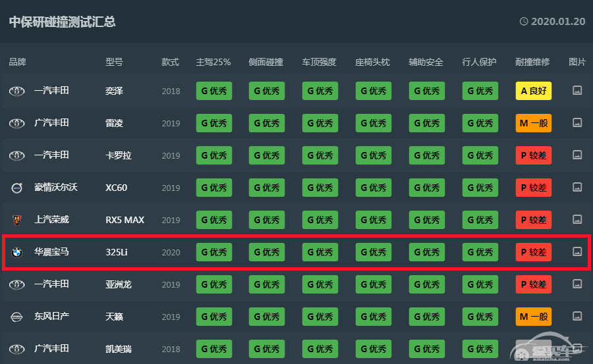View pictures icon for 卡罗拉 row
This screenshot has width=593, height=364.
577,155
